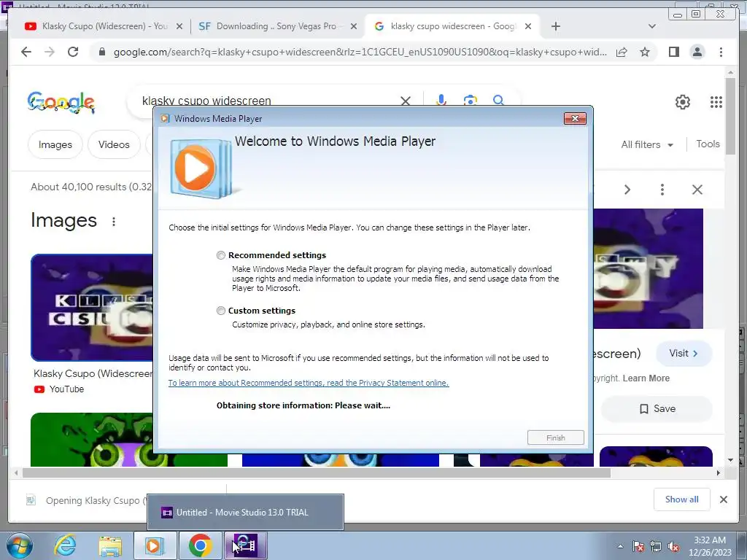Bookmark this page with star icon
The width and height of the screenshot is (747, 560).
pyautogui.click(x=645, y=52)
